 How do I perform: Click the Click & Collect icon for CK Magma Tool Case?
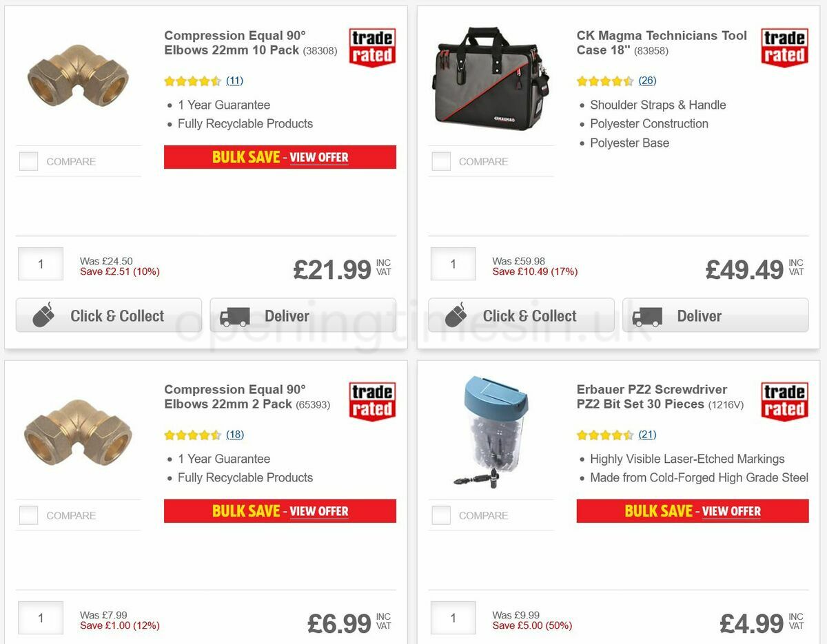pos(456,314)
